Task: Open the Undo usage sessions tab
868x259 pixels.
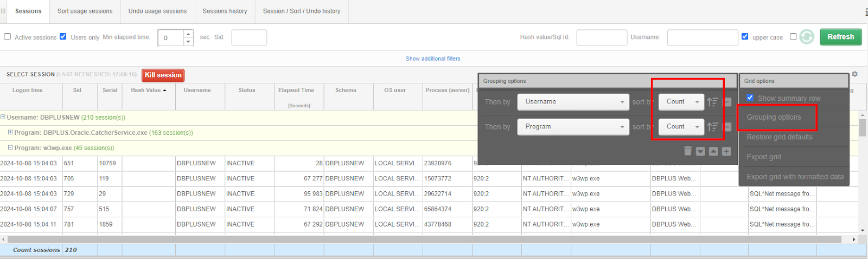Action: (x=157, y=11)
